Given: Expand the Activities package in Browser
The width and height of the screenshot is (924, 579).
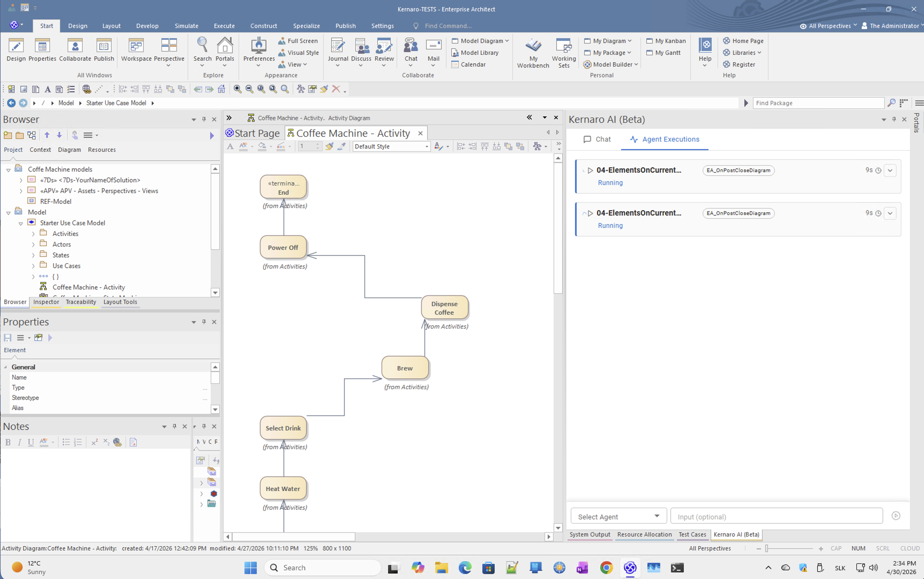Looking at the screenshot, I should coord(33,234).
